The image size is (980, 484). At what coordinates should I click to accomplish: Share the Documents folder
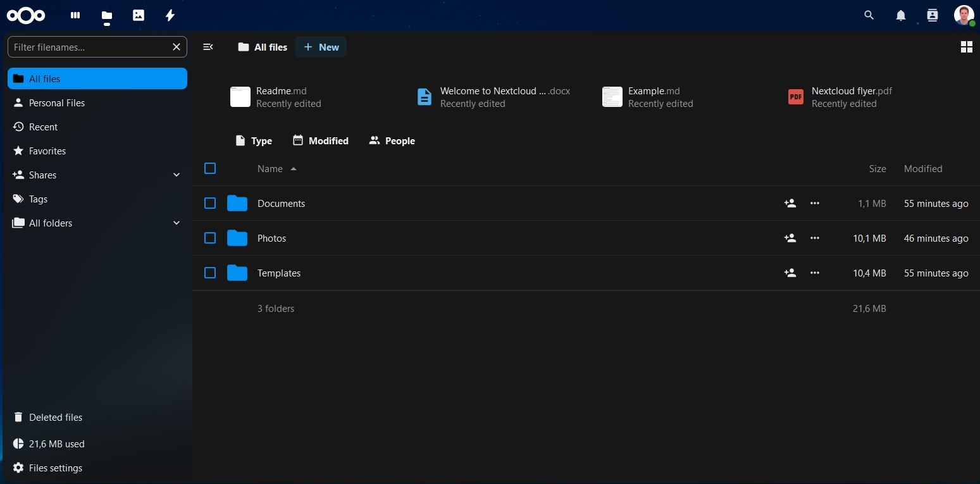tap(790, 203)
